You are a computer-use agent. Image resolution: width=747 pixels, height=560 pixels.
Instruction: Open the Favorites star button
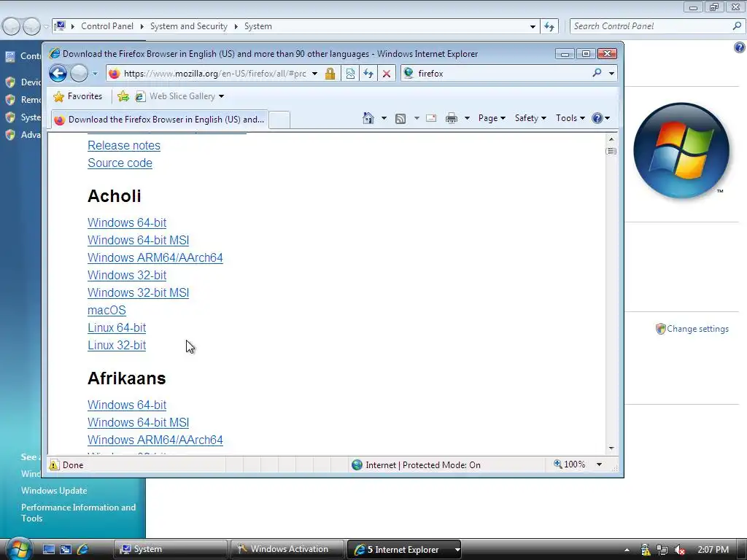pyautogui.click(x=77, y=96)
